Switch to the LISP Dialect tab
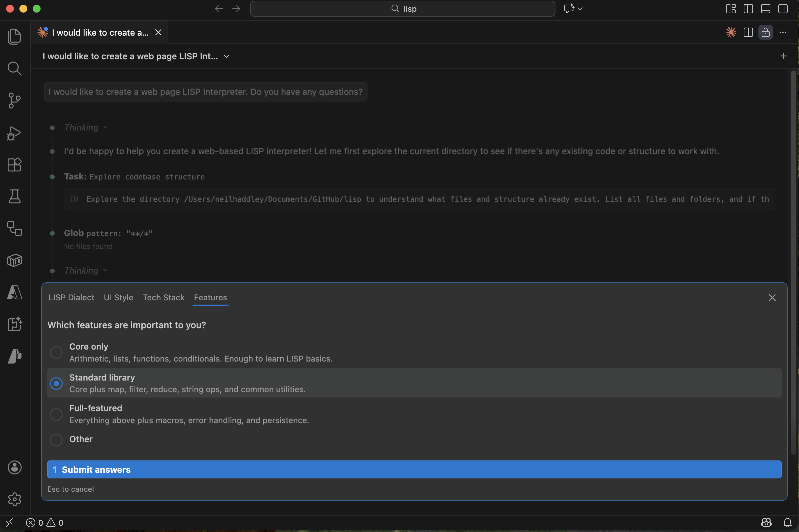This screenshot has width=799, height=532. coord(71,298)
